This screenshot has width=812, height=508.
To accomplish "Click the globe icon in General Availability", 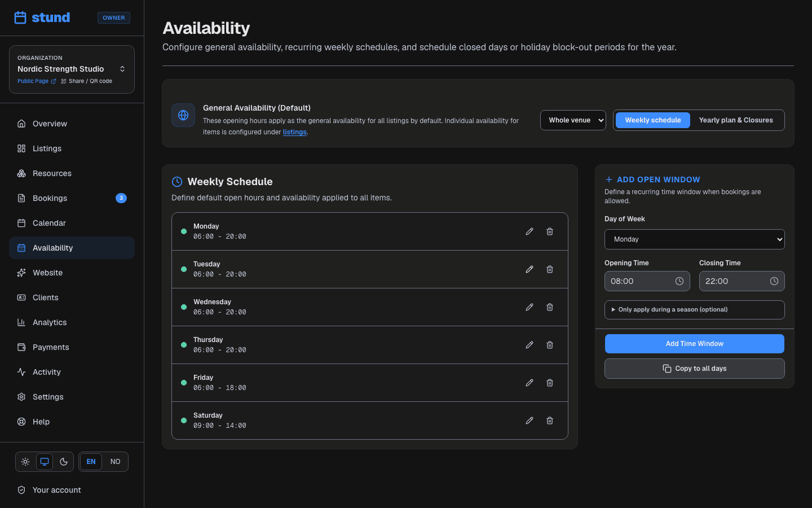I will [x=183, y=115].
